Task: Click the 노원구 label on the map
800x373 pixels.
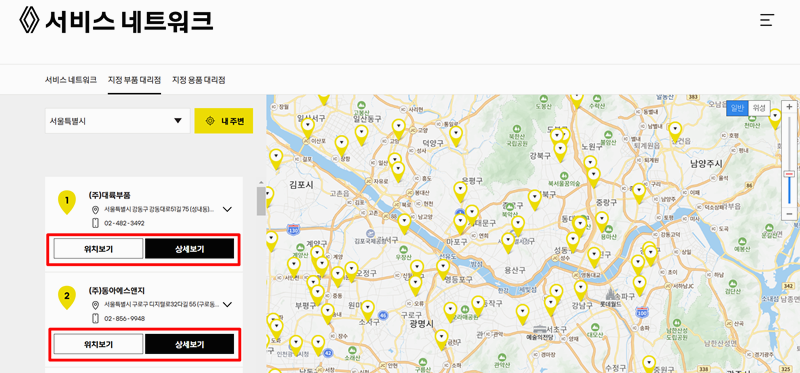Action: click(592, 146)
